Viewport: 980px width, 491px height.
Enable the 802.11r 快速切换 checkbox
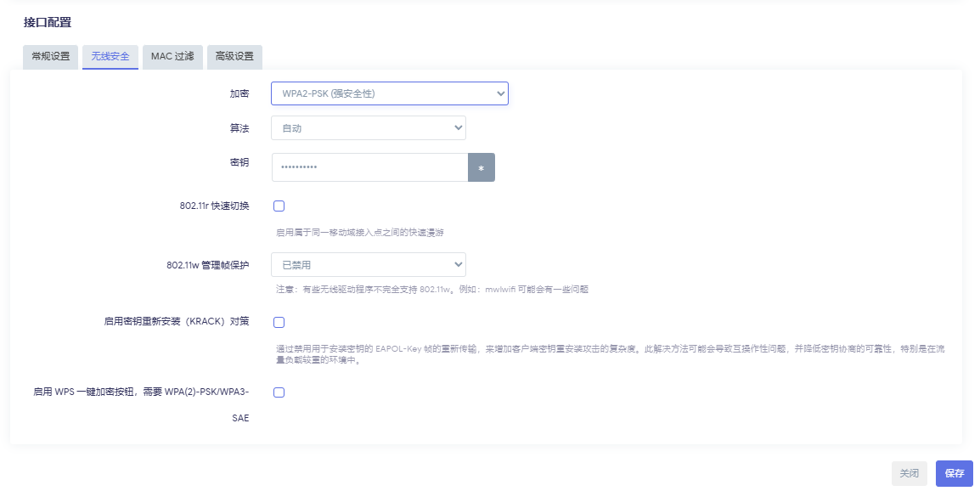click(x=279, y=206)
